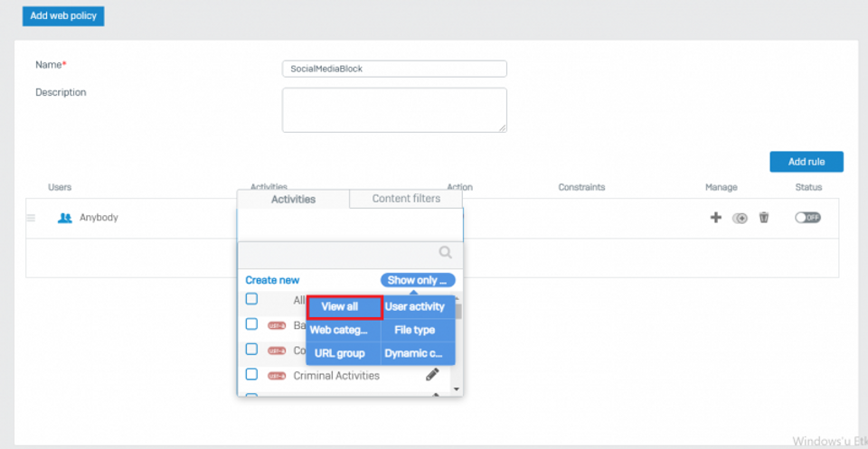868x449 pixels.
Task: Click the Anybody users icon
Action: click(64, 218)
